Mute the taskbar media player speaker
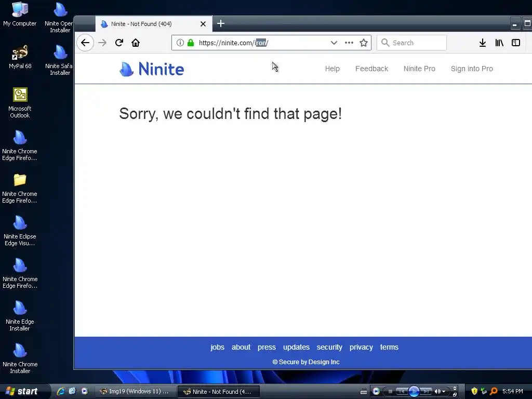 pos(437,392)
